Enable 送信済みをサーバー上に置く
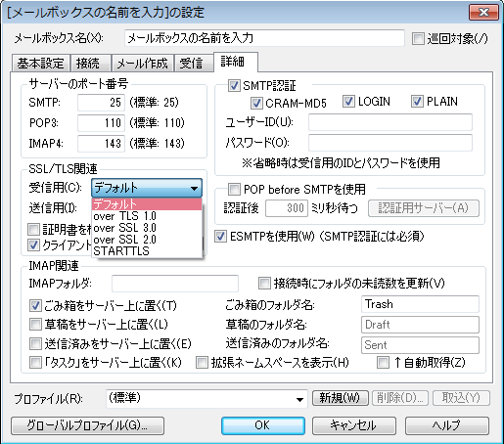Screen dimensions: 504x444 click(x=35, y=343)
